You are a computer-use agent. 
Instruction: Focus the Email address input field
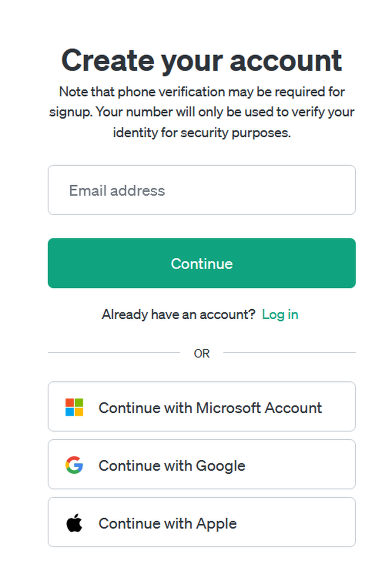click(202, 190)
